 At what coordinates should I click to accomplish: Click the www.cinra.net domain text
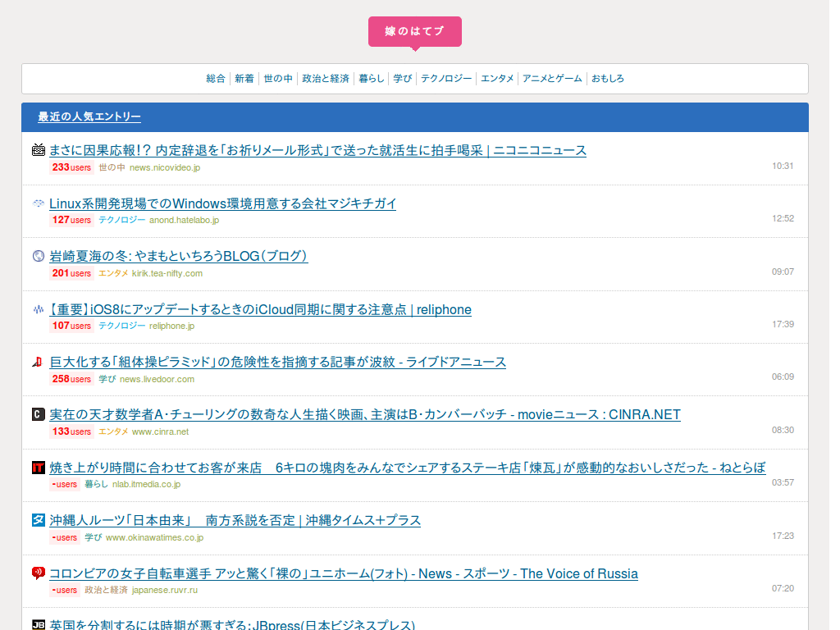click(160, 431)
